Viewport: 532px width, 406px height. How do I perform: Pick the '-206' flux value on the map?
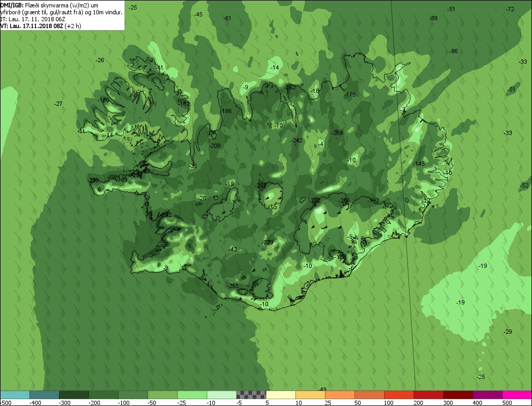344,200
